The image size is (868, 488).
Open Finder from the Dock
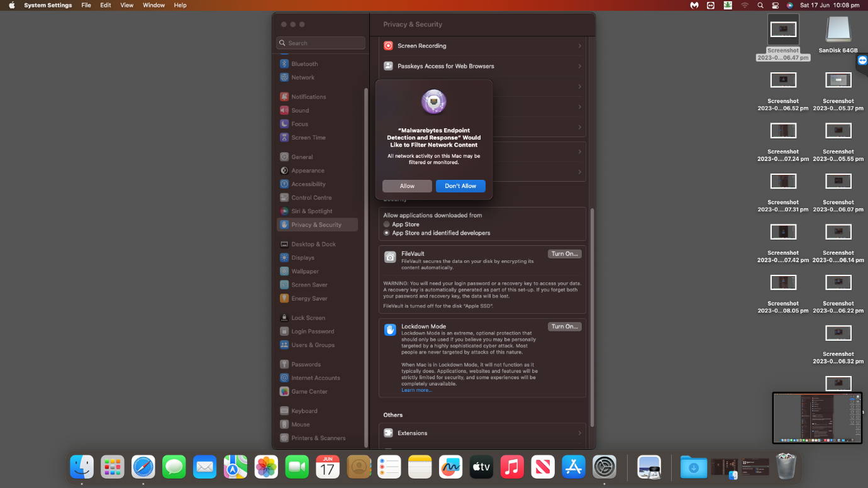(82, 467)
